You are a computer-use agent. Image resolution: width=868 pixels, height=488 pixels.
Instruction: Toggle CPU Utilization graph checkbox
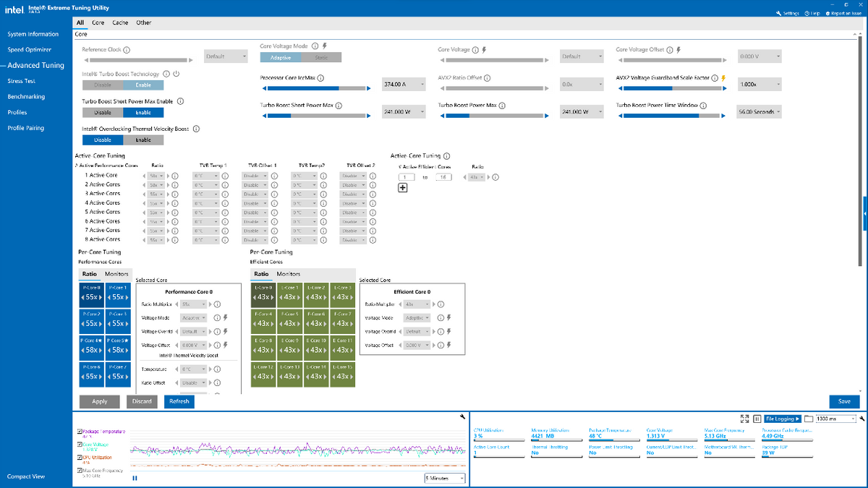coord(80,458)
